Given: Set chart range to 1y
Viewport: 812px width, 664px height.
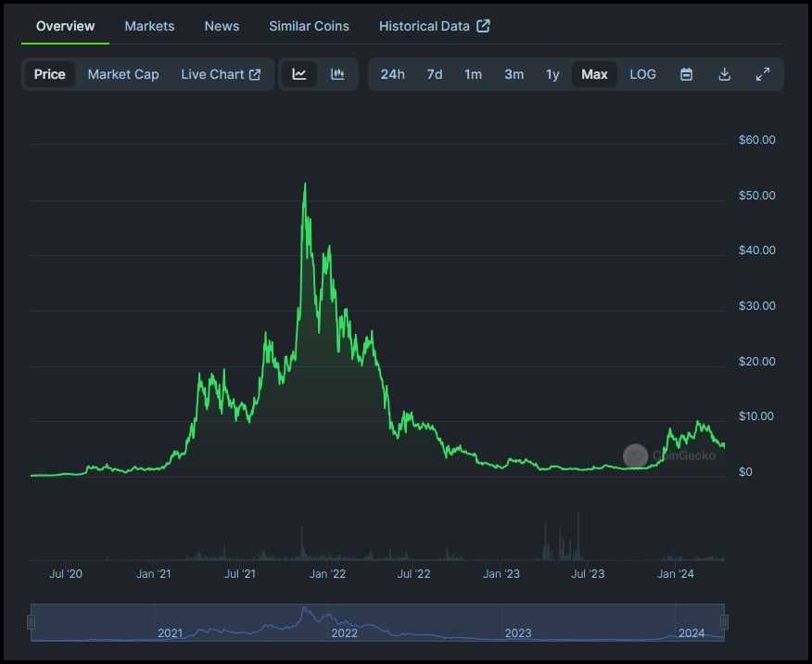Looking at the screenshot, I should [x=552, y=74].
